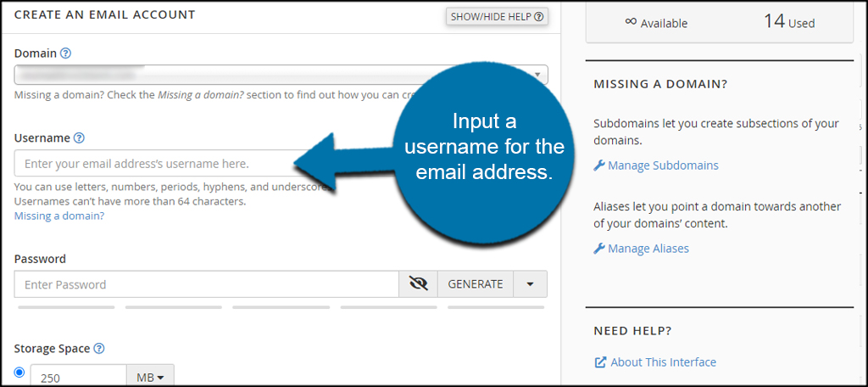
Task: Open the MB unit dropdown
Action: click(151, 376)
